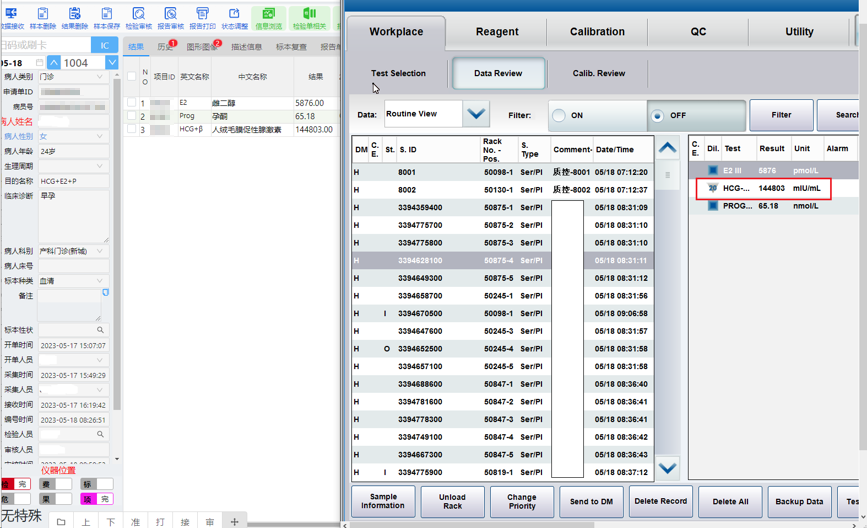Viewport: 867px width, 528px height.
Task: Click the Unload Rack button
Action: [x=452, y=501]
